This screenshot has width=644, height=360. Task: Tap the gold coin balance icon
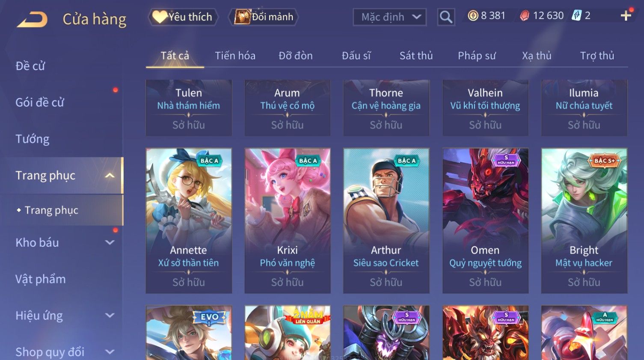(473, 16)
